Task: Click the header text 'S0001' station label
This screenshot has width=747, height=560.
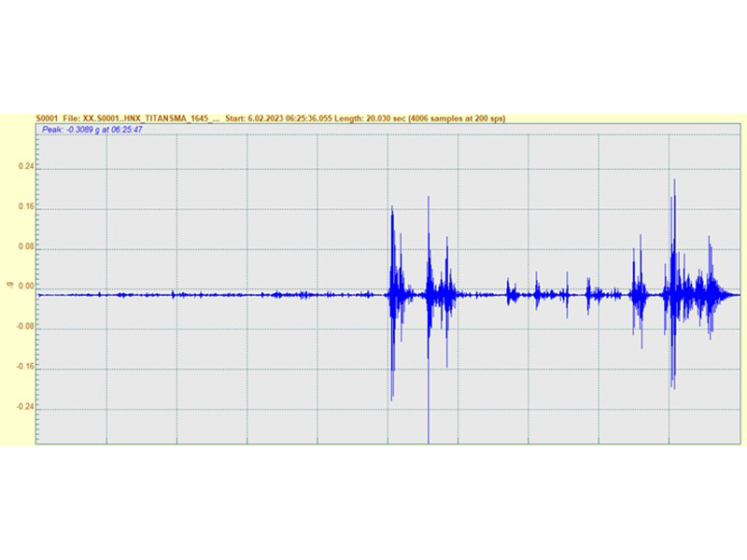Action: 47,119
